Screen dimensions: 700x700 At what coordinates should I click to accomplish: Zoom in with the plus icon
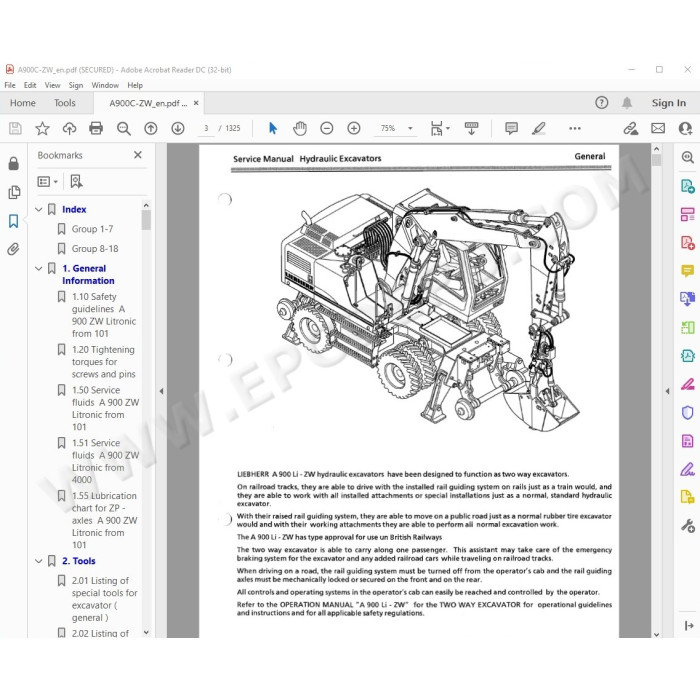pyautogui.click(x=354, y=129)
